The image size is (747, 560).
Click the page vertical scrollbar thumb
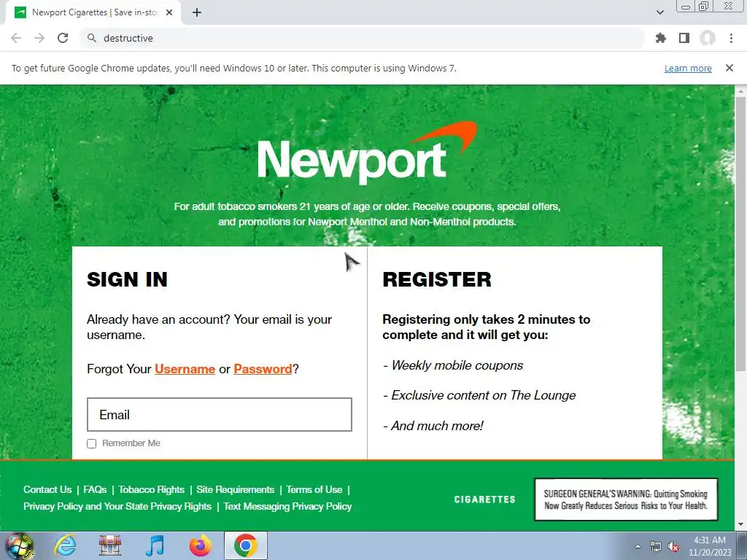tap(740, 233)
